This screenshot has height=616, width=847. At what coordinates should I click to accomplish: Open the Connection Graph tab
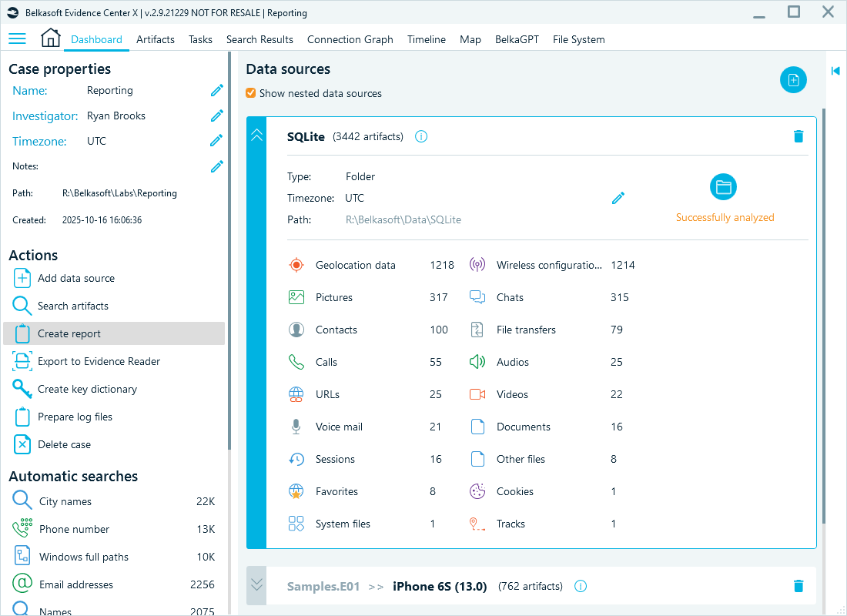pyautogui.click(x=350, y=38)
